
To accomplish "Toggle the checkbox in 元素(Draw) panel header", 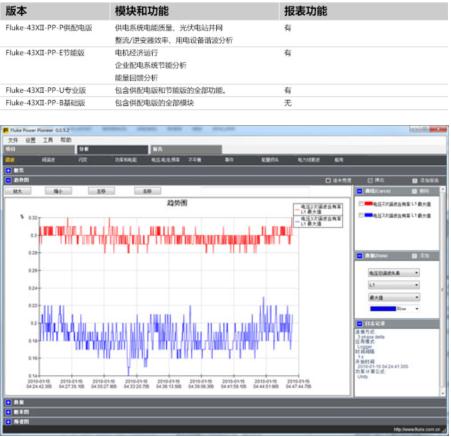I will [x=414, y=256].
